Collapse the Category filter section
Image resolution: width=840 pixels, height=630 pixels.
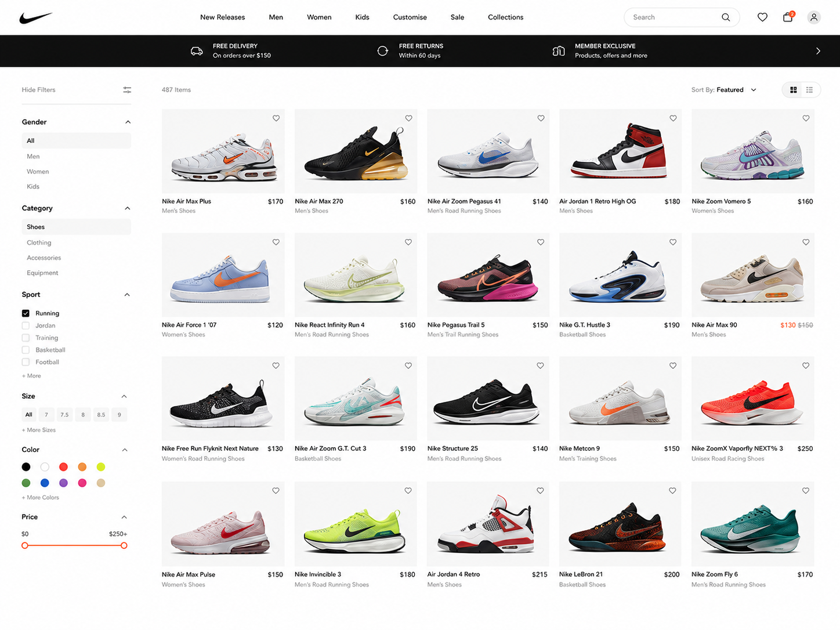[128, 208]
